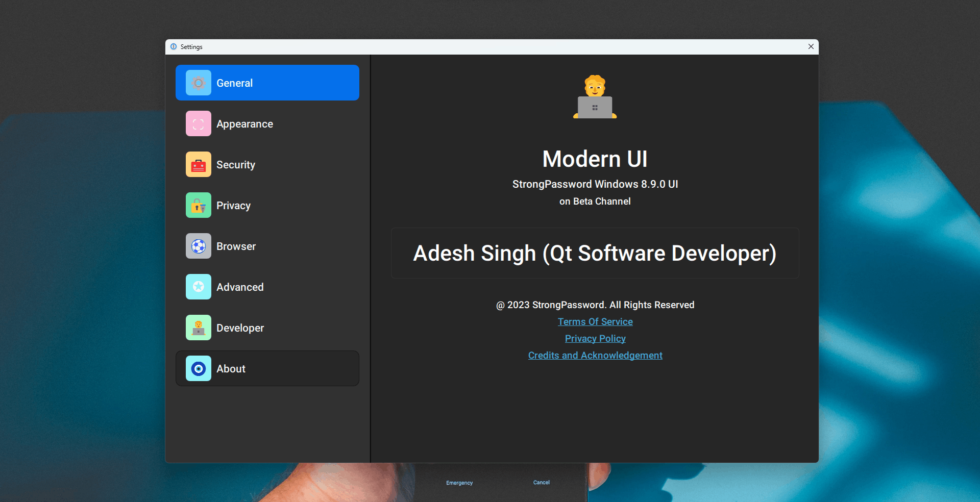The height and width of the screenshot is (502, 980).
Task: Open the Privacy Policy link
Action: [x=595, y=339]
